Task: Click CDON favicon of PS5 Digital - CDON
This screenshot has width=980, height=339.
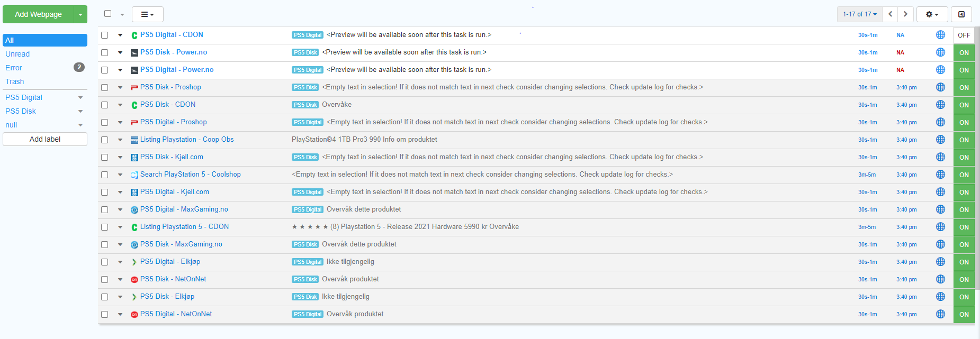Action: (x=134, y=35)
